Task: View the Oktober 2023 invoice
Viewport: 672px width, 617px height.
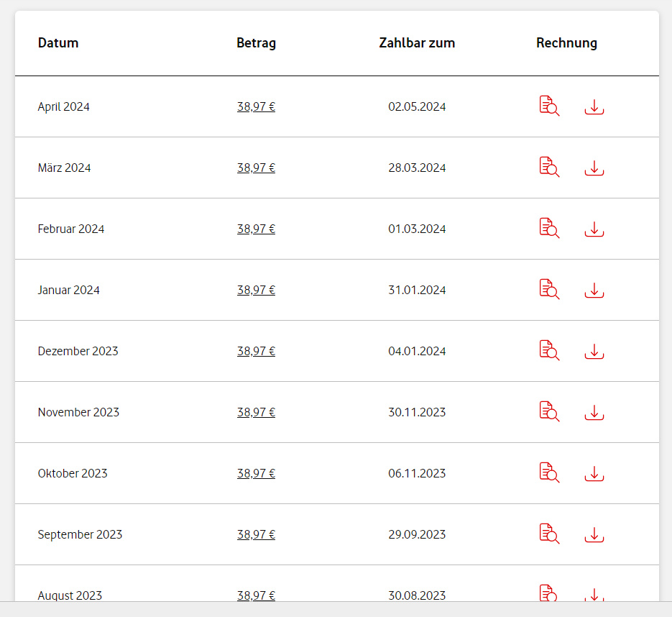Action: [549, 473]
